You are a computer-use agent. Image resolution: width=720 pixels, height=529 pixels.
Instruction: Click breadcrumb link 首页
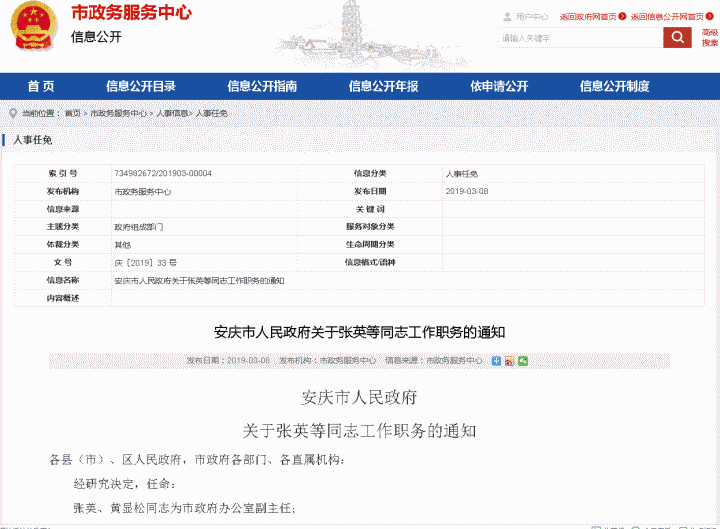click(x=73, y=113)
